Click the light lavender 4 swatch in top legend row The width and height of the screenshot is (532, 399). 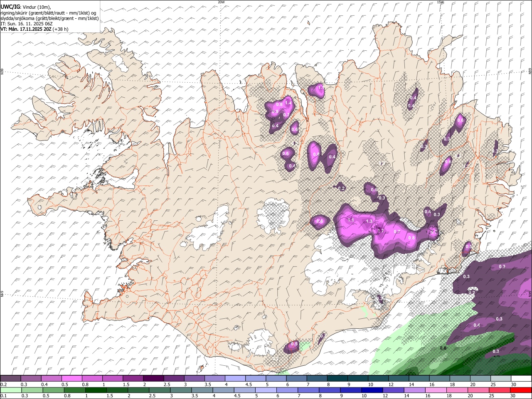pos(235,379)
